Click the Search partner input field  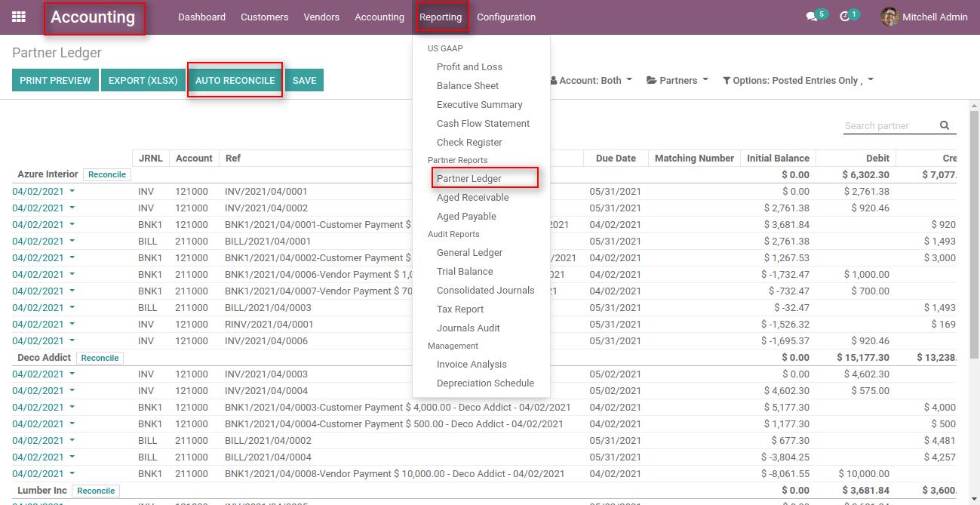click(x=890, y=126)
